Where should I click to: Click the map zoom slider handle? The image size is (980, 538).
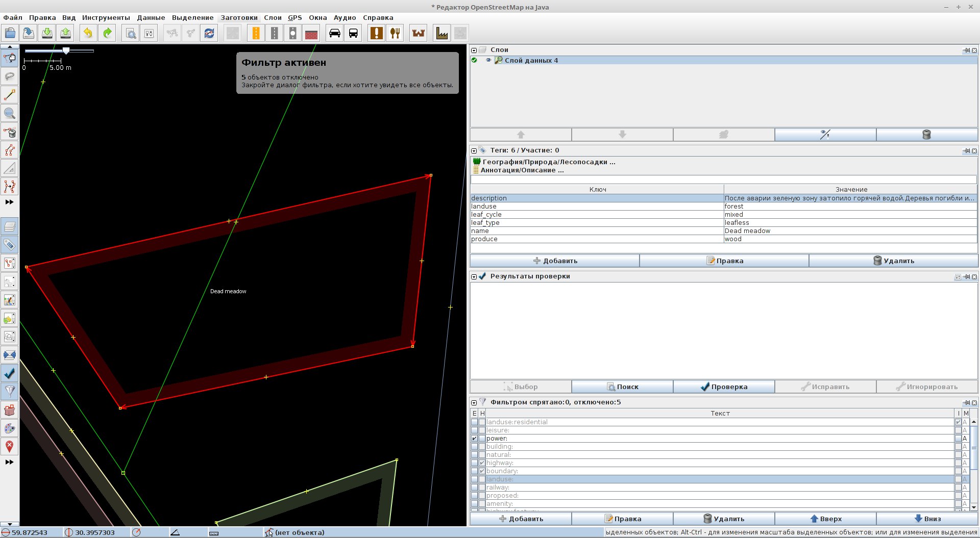coord(66,50)
